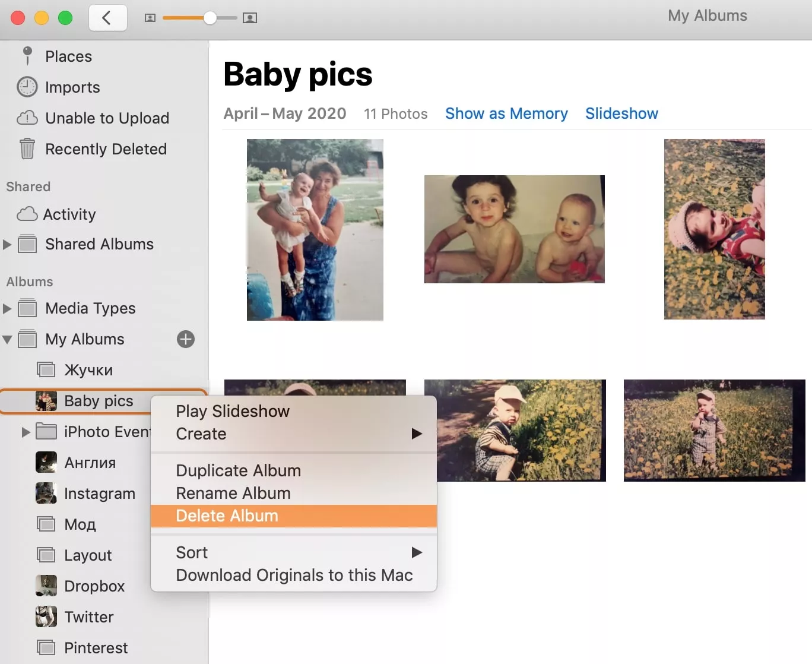Click the April – May 2020 date text

point(285,113)
